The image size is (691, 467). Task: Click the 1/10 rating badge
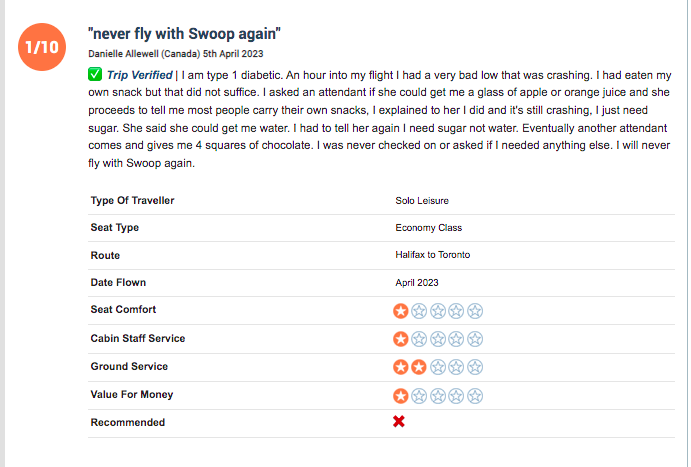tap(42, 48)
